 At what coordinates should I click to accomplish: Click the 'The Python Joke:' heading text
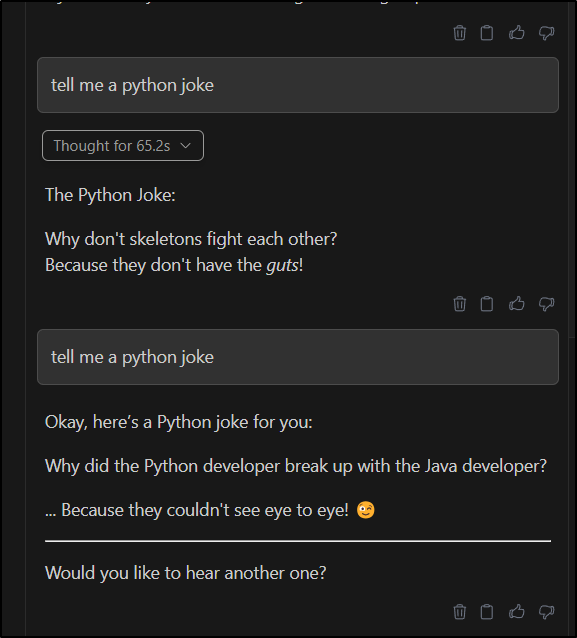110,195
